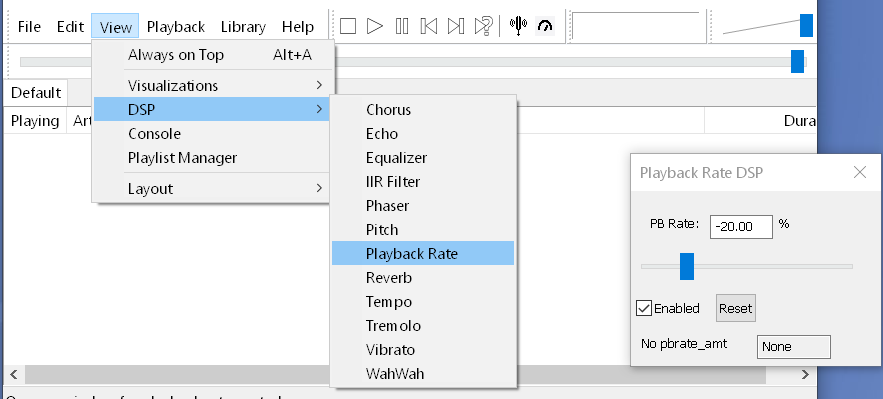Open the microphone/visualization toolbar icon
The width and height of the screenshot is (883, 399).
[x=518, y=26]
